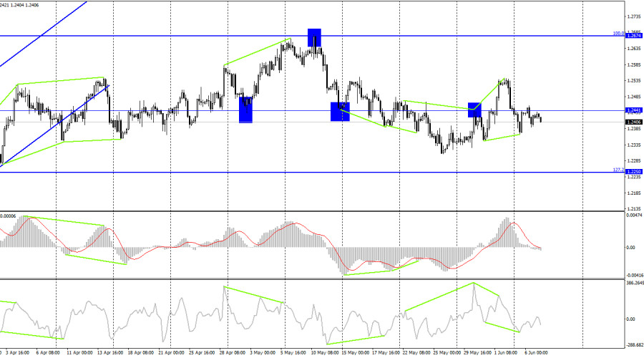This screenshot has height=358, width=644.
Task: Click the 1.2250 highlighted price label
Action: coord(633,171)
